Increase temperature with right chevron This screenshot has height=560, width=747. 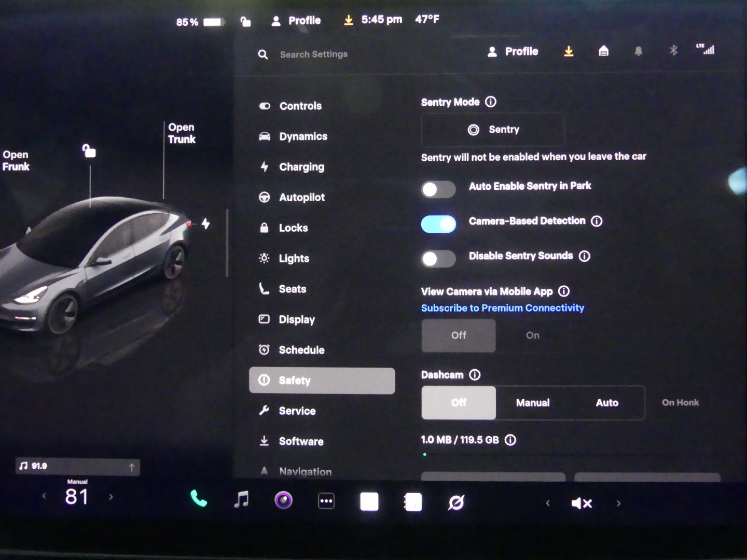pyautogui.click(x=111, y=497)
